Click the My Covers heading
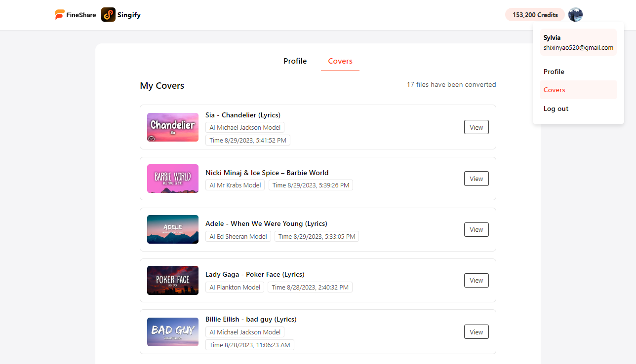This screenshot has width=636, height=364. coord(162,86)
